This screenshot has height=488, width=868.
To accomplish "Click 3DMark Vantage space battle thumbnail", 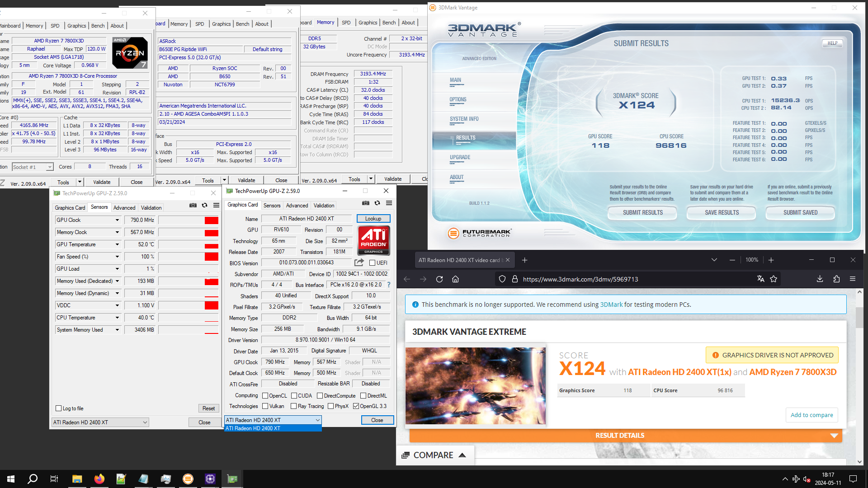I will click(x=476, y=386).
